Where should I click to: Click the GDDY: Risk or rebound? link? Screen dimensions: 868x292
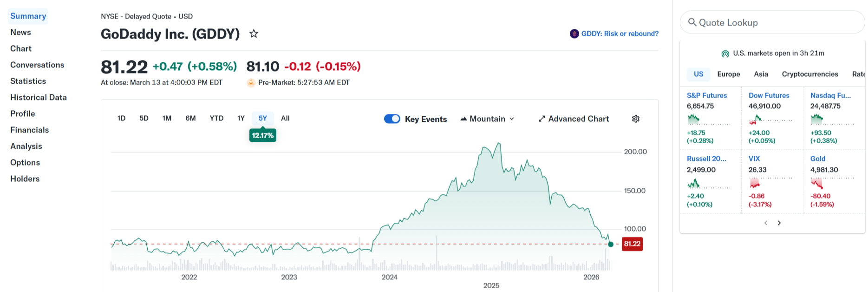[x=620, y=34]
